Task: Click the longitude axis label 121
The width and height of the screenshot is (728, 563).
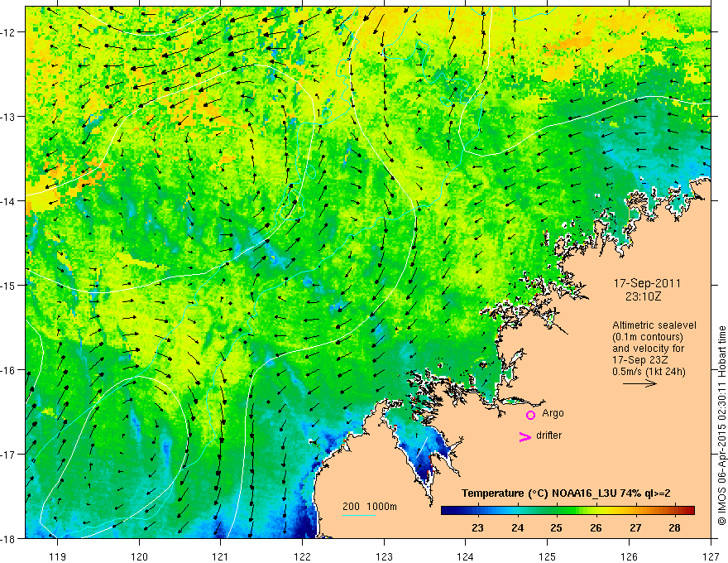Action: 221,556
